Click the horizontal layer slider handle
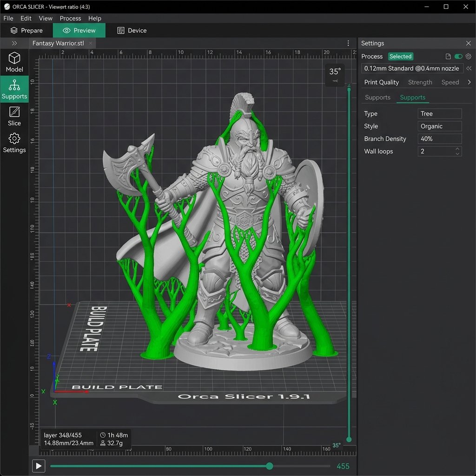 [x=269, y=466]
